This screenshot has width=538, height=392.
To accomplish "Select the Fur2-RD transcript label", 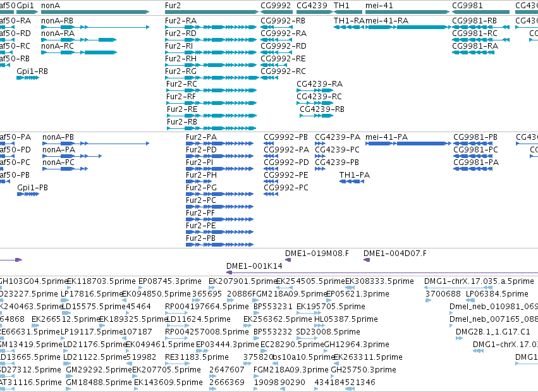I will pyautogui.click(x=181, y=34).
